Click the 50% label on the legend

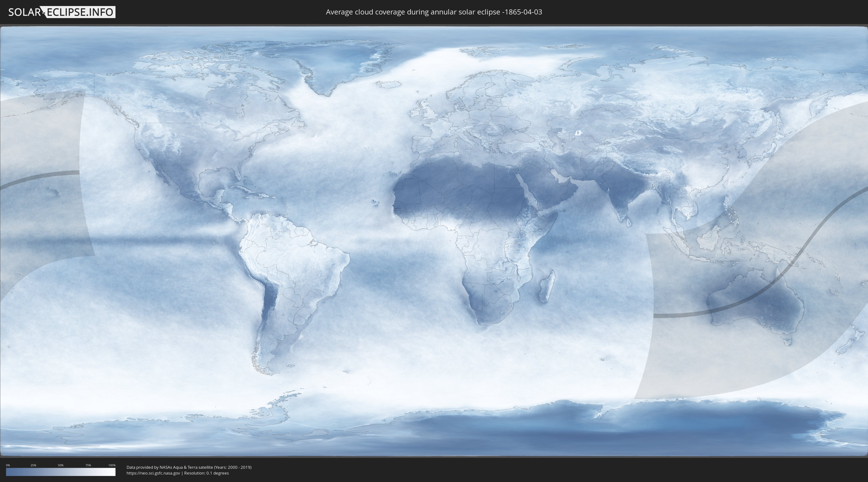[61, 465]
